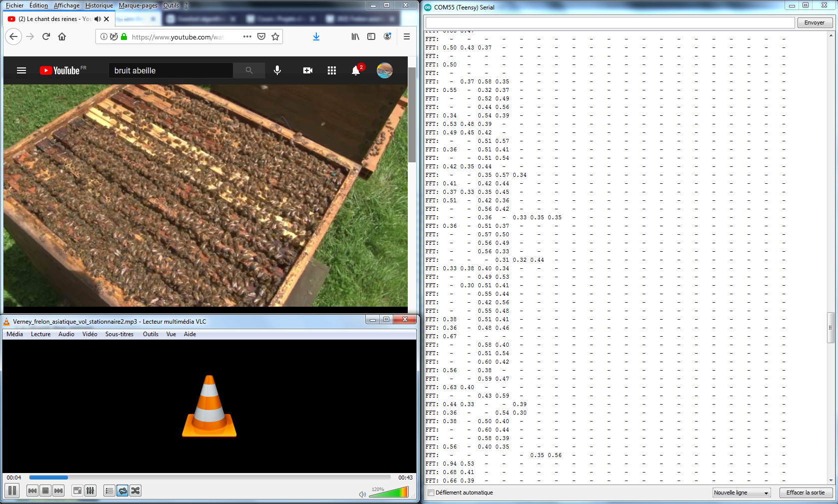Image resolution: width=838 pixels, height=504 pixels.
Task: Open VLC extended settings (equalizer) icon
Action: point(90,491)
